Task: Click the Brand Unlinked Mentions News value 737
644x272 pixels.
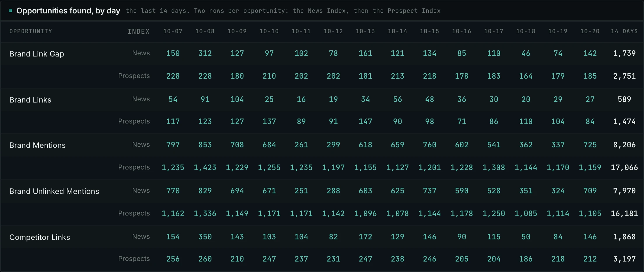Action: pos(430,191)
